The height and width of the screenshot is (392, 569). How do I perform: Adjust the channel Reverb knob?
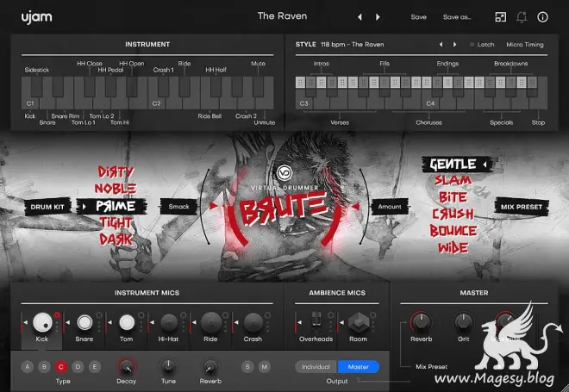pyautogui.click(x=210, y=367)
